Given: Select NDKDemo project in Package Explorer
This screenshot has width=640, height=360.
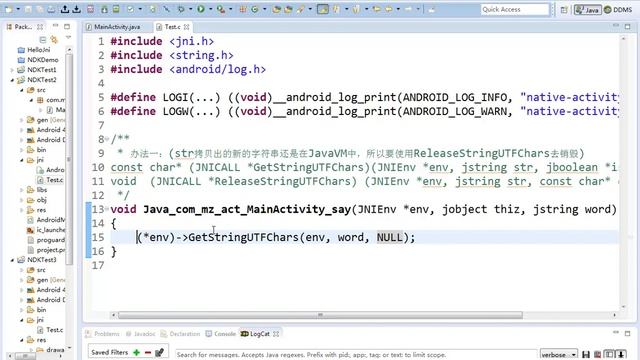Looking at the screenshot, I should click(x=38, y=60).
